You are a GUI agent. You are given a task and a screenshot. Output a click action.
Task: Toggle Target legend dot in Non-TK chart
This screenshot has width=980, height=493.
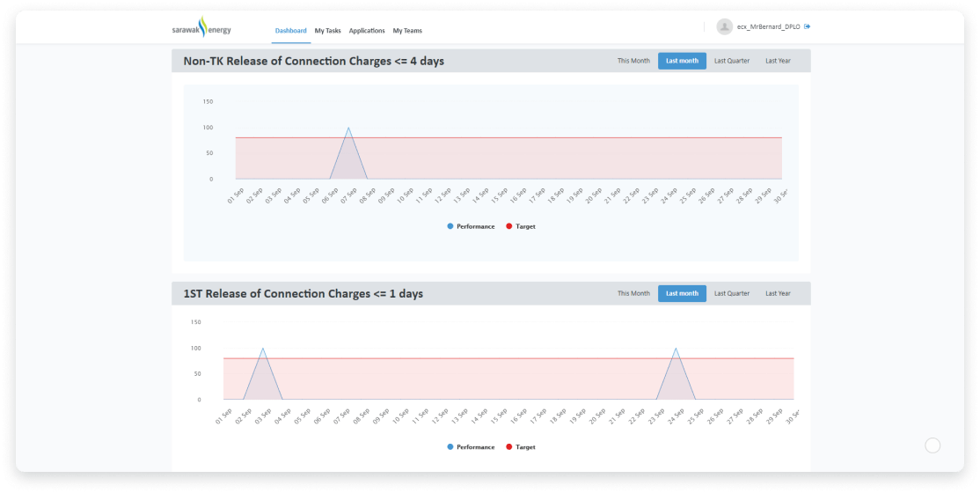point(509,226)
